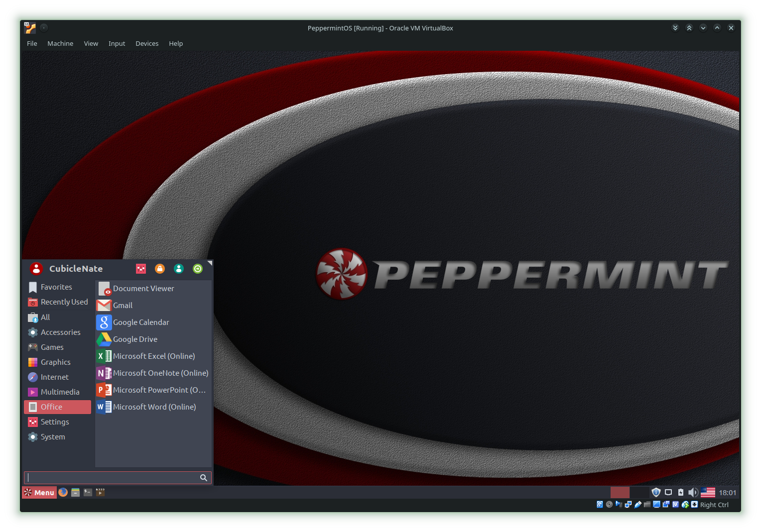
Task: Show Recently Used applications
Action: (x=64, y=302)
